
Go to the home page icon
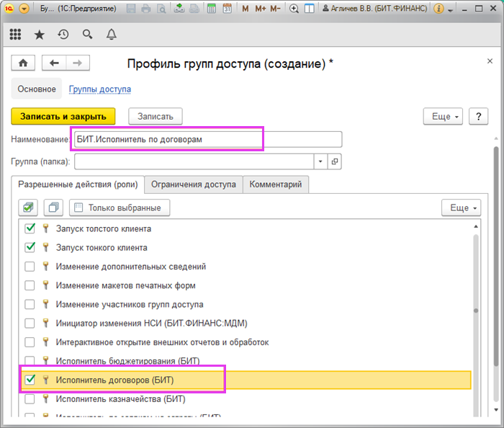(23, 63)
